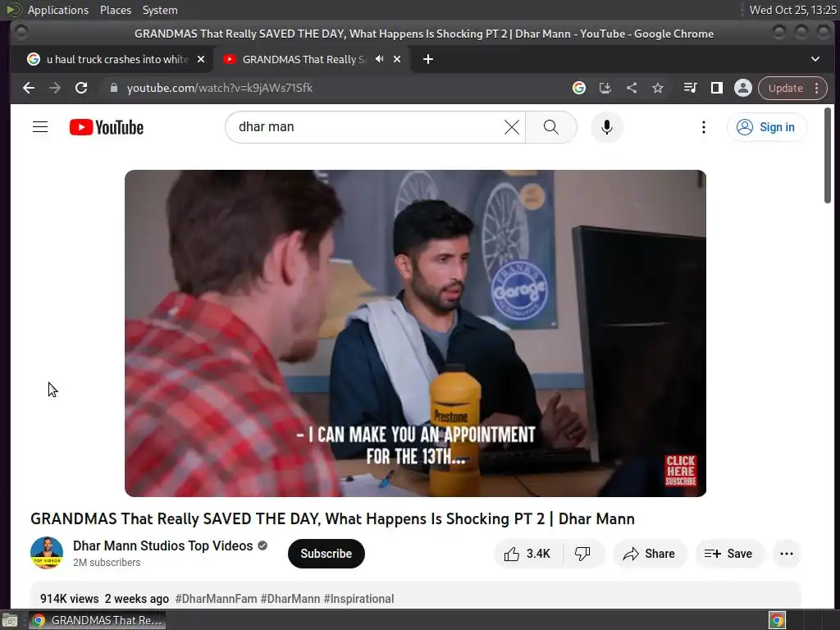Close the GRANDMAS YouTube tab
This screenshot has width=840, height=630.
(x=397, y=59)
